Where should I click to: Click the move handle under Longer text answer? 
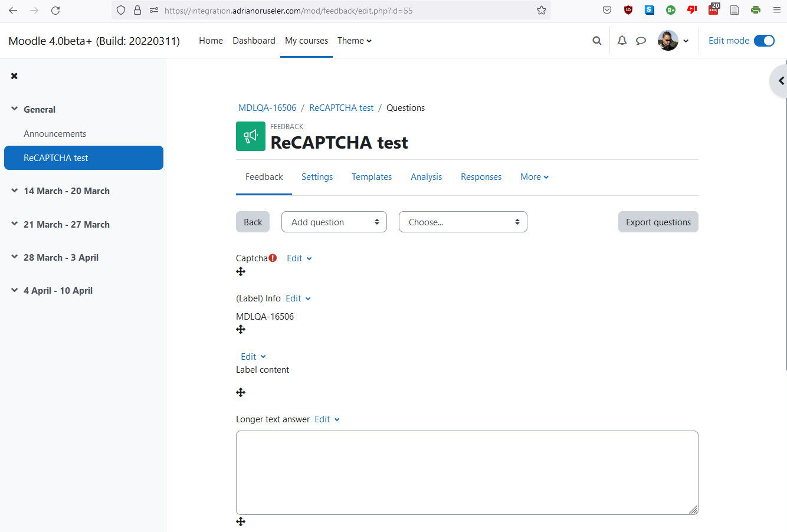(241, 521)
